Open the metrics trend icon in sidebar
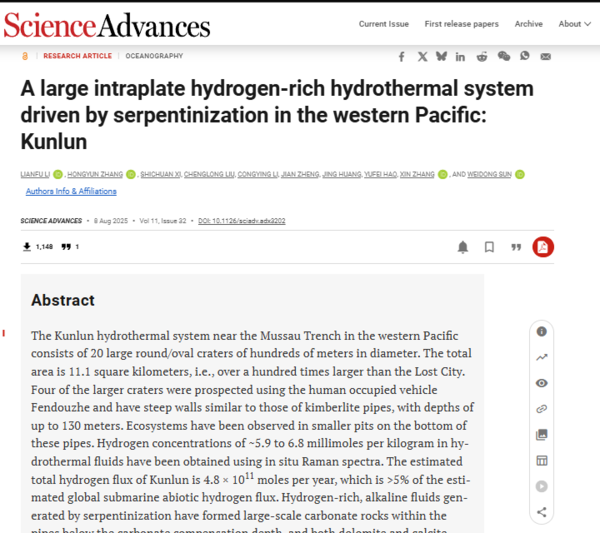Screen dimensions: 600x533 point(542,357)
